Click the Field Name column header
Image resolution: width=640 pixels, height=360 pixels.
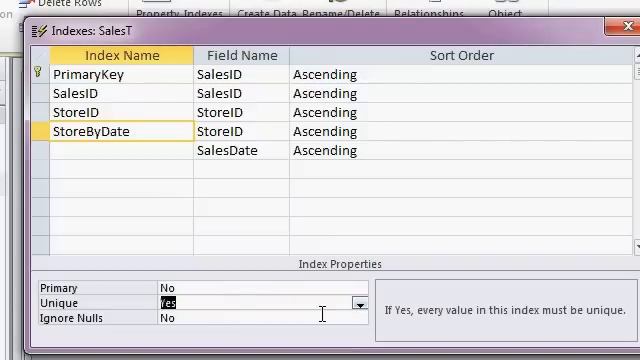click(x=242, y=56)
